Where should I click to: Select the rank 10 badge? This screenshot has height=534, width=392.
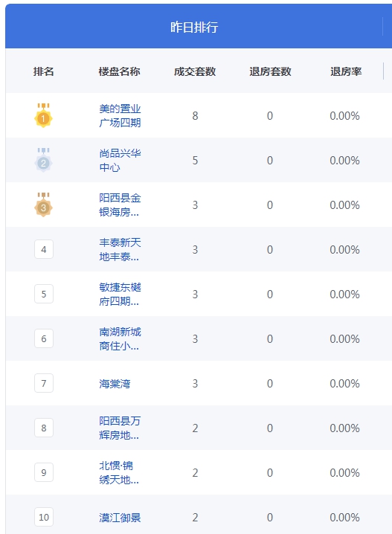click(44, 517)
